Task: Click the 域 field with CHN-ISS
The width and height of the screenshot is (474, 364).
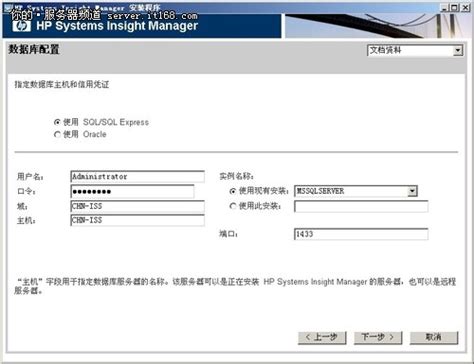Action: [x=137, y=206]
